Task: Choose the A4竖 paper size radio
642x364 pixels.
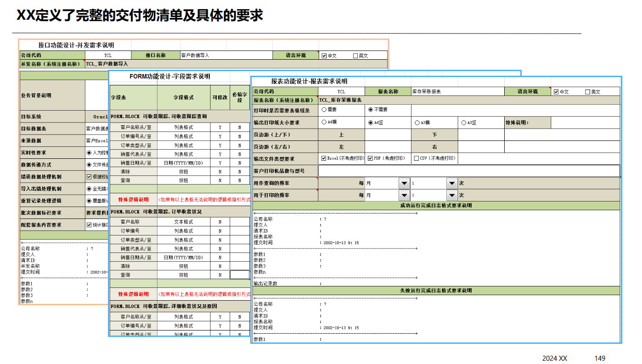Action: [371, 123]
